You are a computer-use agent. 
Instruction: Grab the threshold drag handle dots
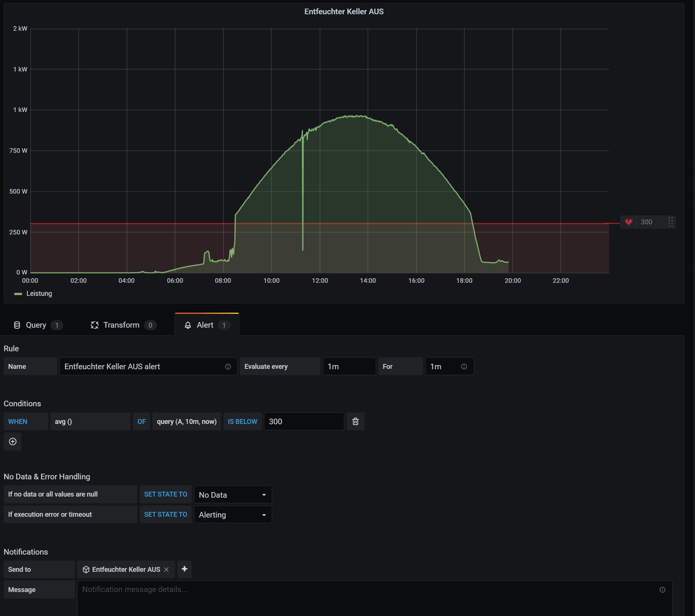(x=670, y=222)
